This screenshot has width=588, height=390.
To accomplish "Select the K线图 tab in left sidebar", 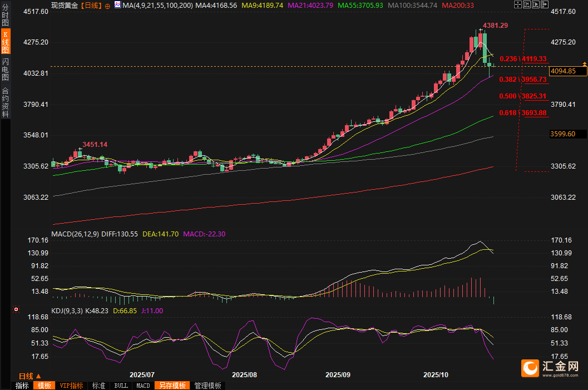I will 5,42.
